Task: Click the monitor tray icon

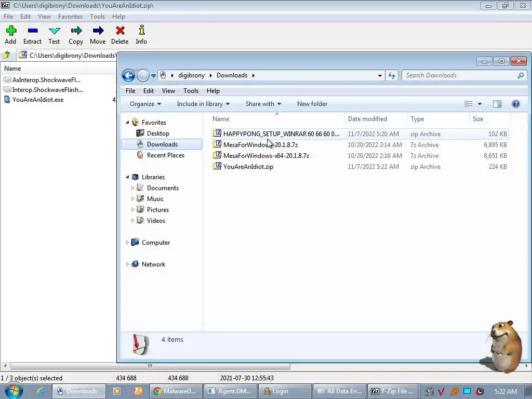Action: (x=467, y=391)
